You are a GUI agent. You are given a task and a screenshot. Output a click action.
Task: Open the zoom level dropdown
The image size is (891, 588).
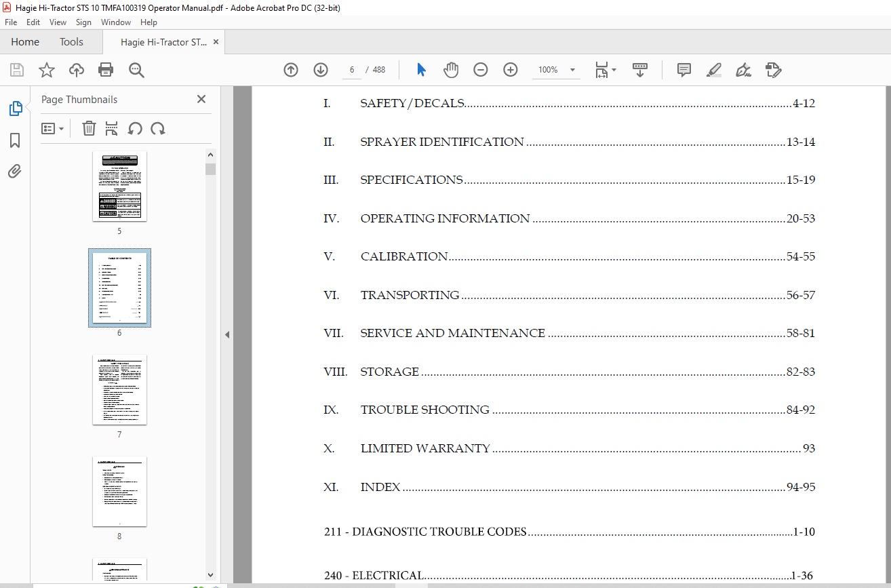pos(572,70)
